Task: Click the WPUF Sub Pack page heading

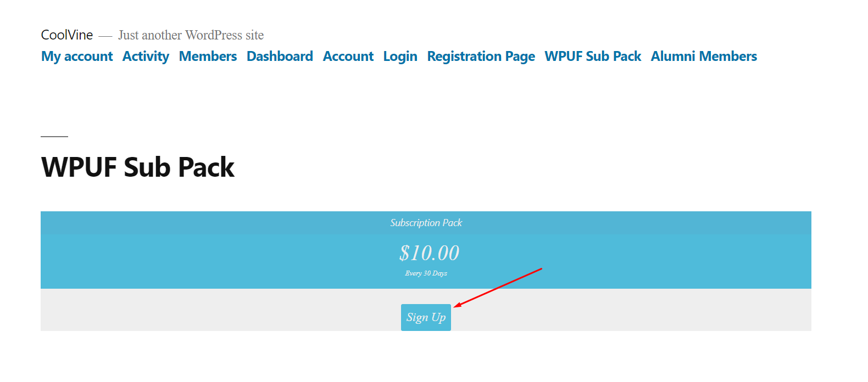Action: tap(137, 167)
